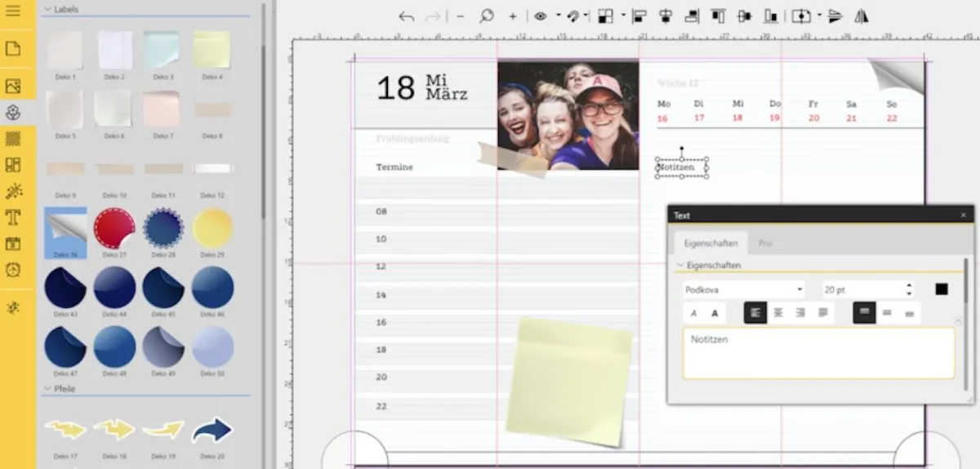Set text alignment to centered
This screenshot has width=980, height=469.
[x=778, y=313]
